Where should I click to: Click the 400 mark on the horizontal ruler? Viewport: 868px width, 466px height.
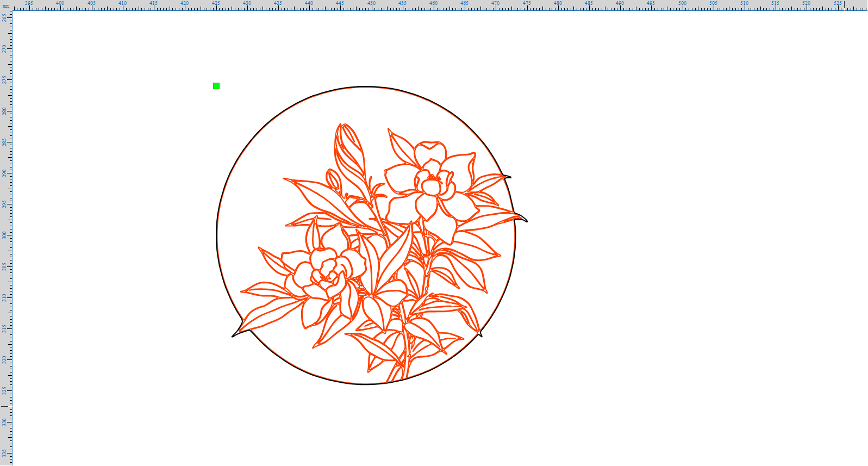60,3
